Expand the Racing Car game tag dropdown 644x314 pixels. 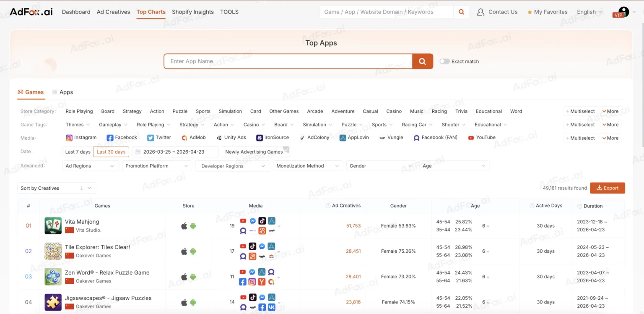pos(417,125)
